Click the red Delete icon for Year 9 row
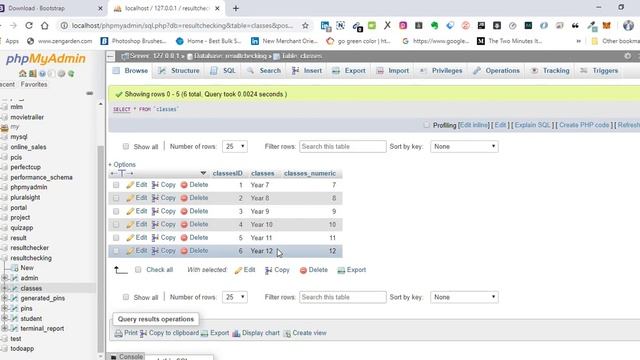The height and width of the screenshot is (360, 640). tap(184, 211)
